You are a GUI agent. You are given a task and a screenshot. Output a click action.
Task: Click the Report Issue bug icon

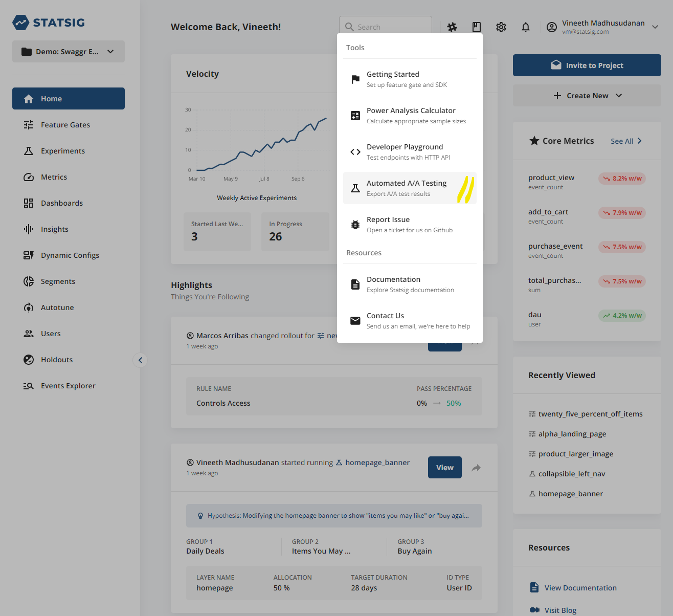pos(355,225)
